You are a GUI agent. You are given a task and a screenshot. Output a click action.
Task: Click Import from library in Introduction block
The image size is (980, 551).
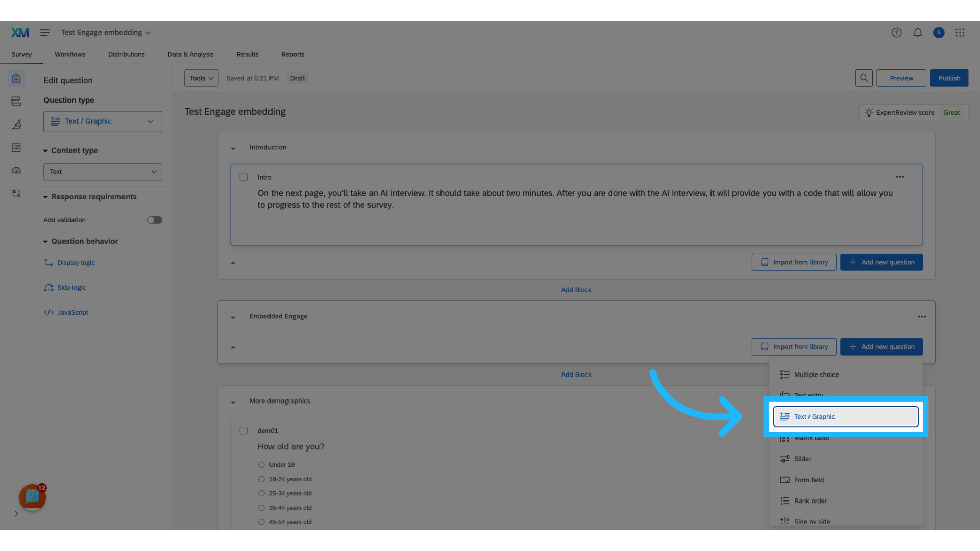point(794,262)
